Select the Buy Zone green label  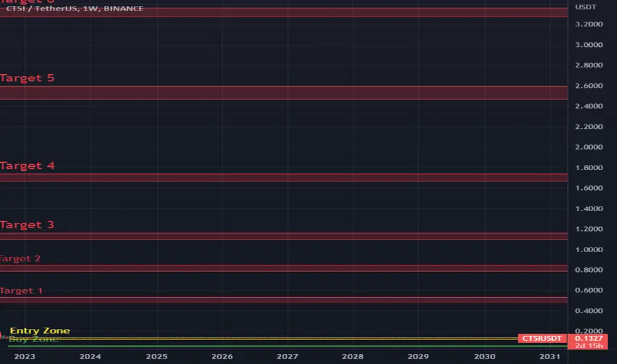[34, 340]
